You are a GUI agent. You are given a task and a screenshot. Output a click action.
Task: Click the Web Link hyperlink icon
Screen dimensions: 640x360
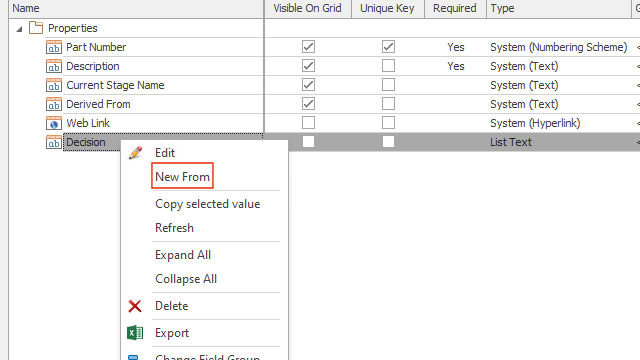(x=53, y=123)
